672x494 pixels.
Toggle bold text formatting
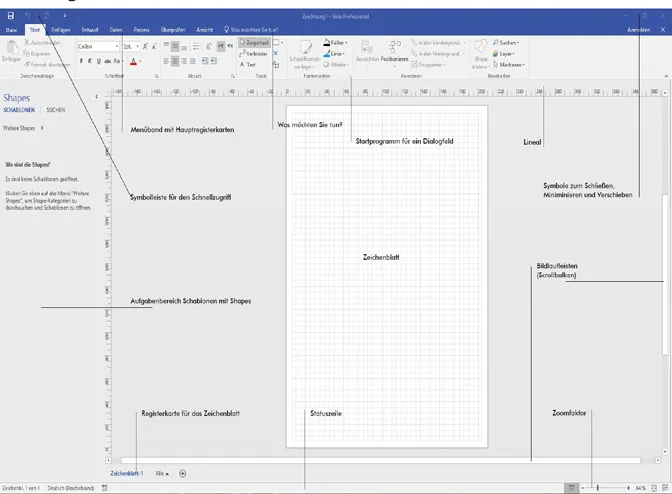[x=81, y=62]
